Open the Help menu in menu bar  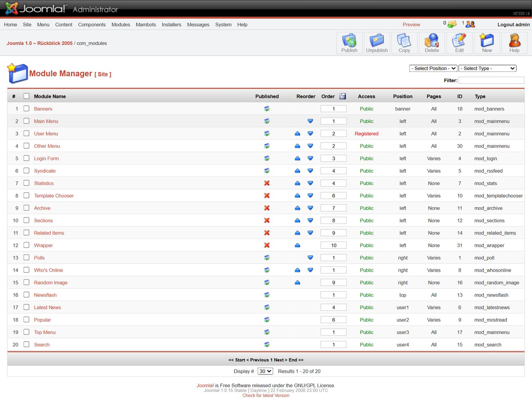242,25
